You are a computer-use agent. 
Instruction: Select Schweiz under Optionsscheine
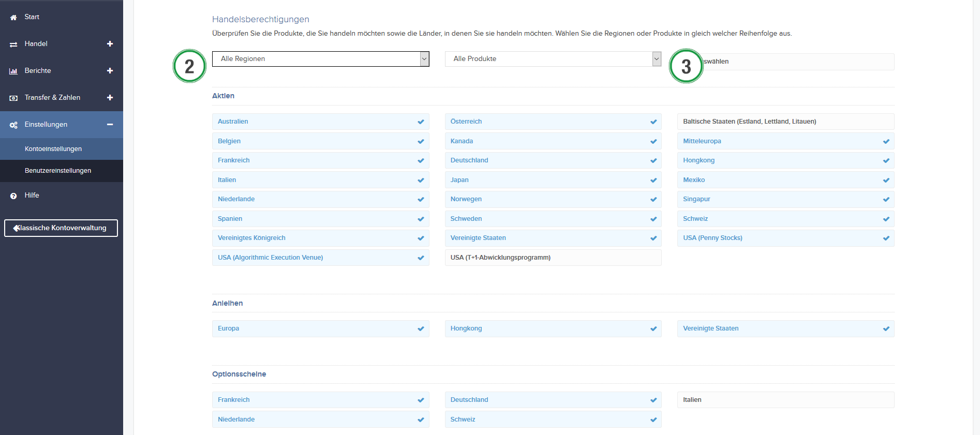[553, 419]
